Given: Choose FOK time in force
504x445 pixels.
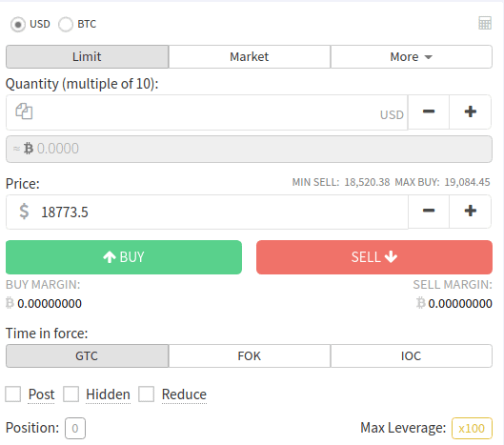Looking at the screenshot, I should (x=249, y=356).
